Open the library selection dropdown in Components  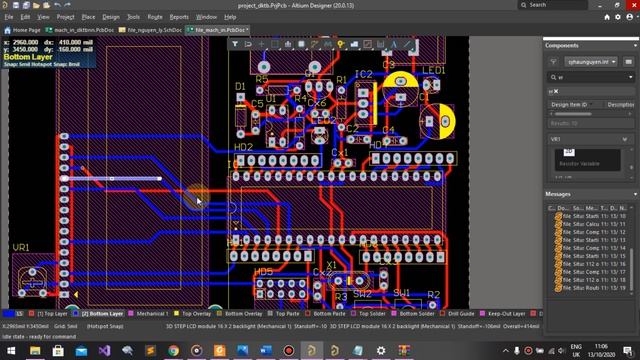pyautogui.click(x=591, y=62)
